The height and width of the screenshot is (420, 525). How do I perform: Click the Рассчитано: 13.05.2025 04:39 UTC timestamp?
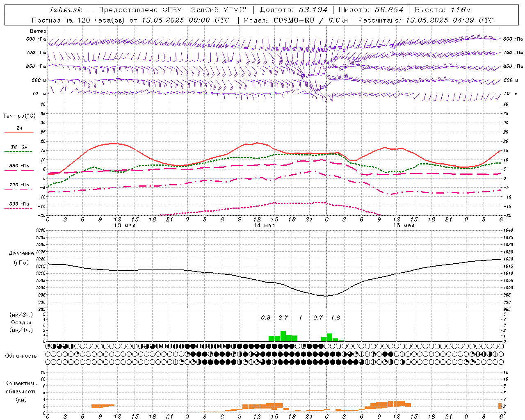point(426,20)
